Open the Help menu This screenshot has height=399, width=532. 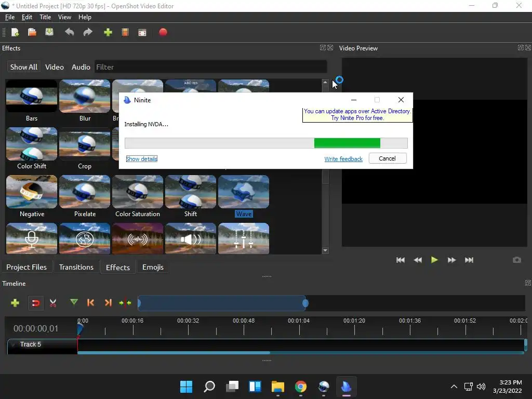coord(85,17)
